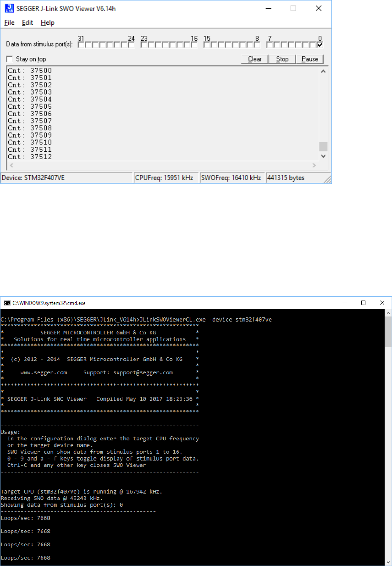Click SWO output horizontal scrollbar right arrow
392x566 pixels.
(x=315, y=165)
